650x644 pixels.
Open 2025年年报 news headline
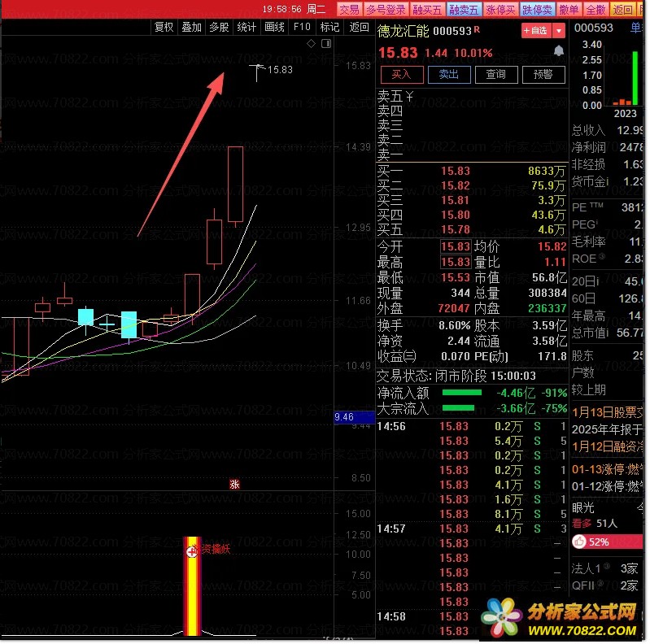(x=608, y=429)
